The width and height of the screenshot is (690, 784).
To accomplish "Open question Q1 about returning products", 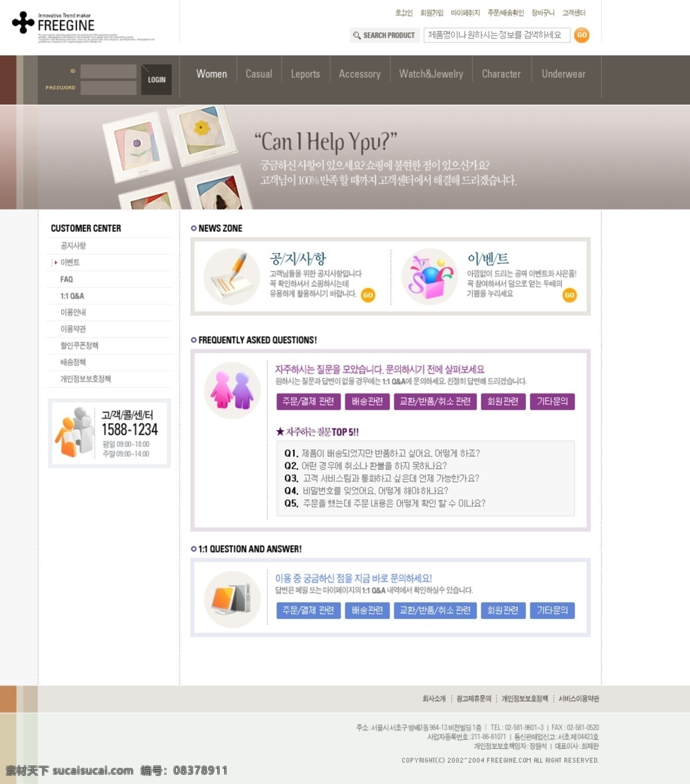I will coord(382,453).
